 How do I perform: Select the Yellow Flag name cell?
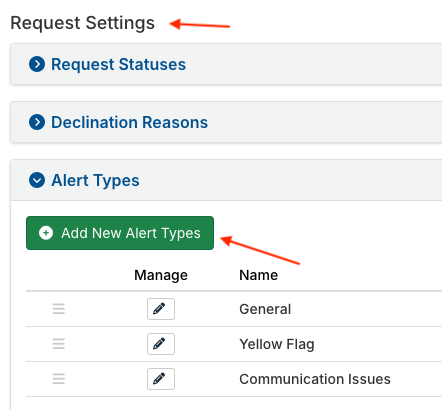(277, 344)
